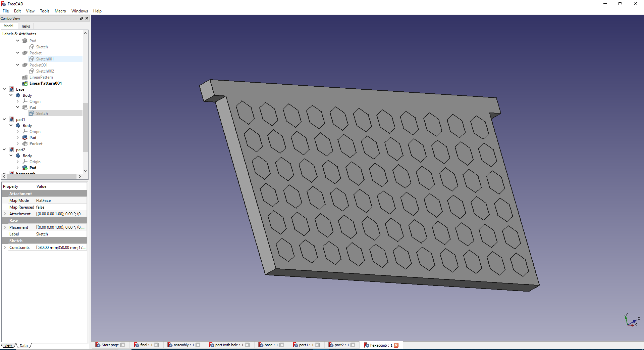Click the tree scroll down arrow
The height and width of the screenshot is (350, 644).
click(x=85, y=171)
